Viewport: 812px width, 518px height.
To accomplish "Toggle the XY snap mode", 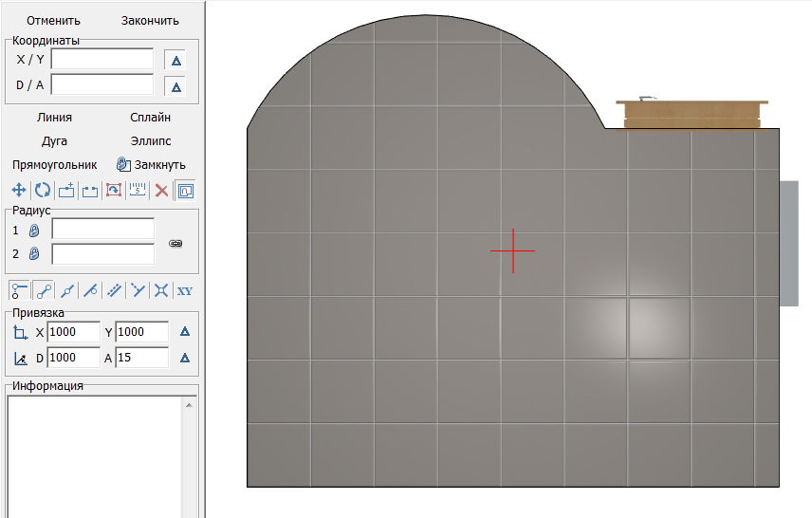I will click(x=185, y=290).
